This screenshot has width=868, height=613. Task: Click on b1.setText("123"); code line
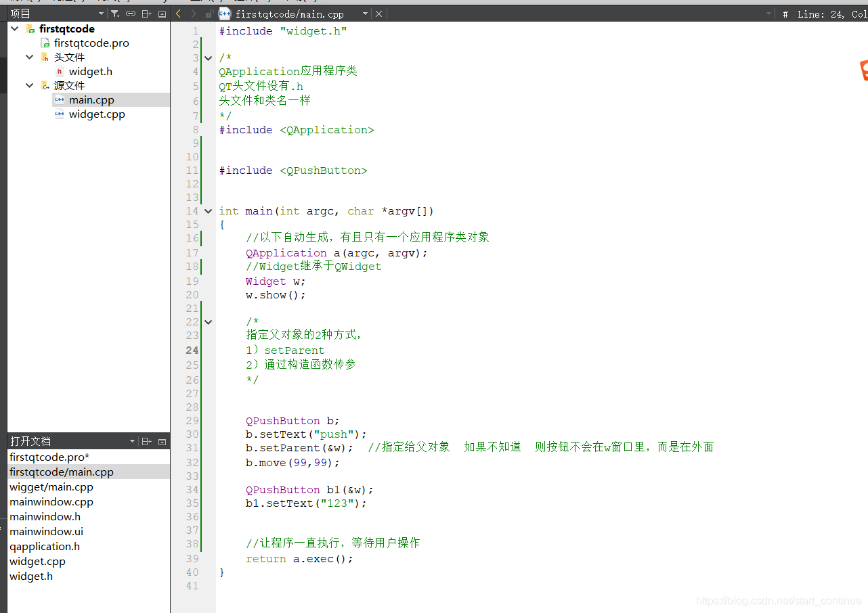pos(307,503)
